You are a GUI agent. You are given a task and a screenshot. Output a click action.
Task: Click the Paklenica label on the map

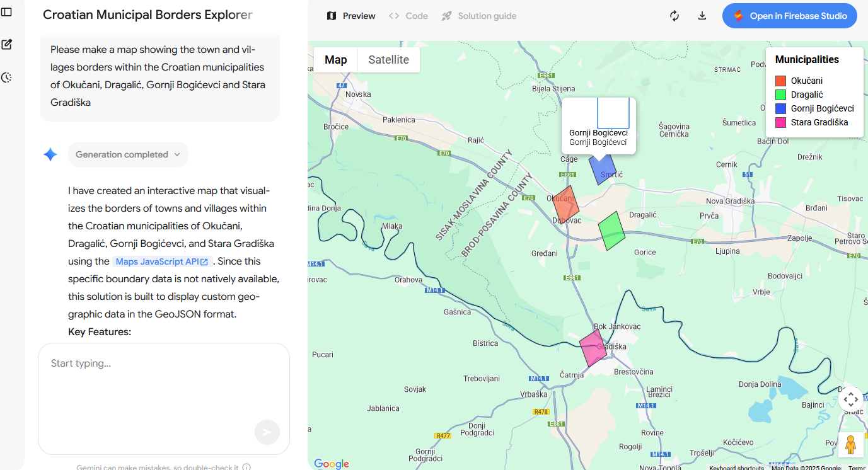click(x=399, y=119)
